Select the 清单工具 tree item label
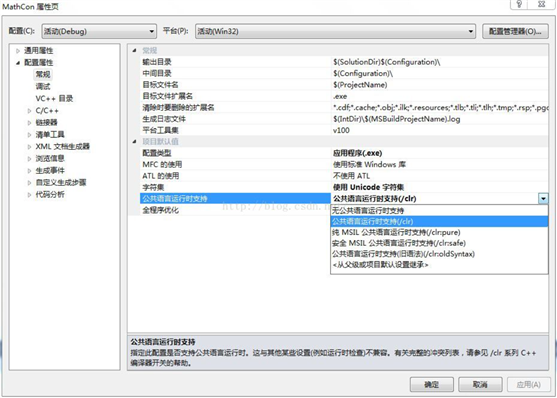The image size is (557, 398). (50, 135)
